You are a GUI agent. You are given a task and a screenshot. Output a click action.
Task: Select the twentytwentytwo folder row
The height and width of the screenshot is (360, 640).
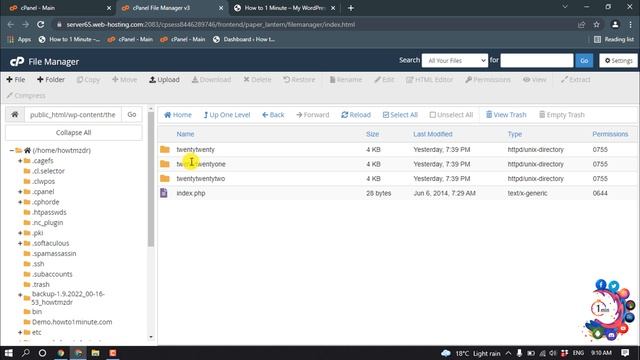pyautogui.click(x=398, y=178)
